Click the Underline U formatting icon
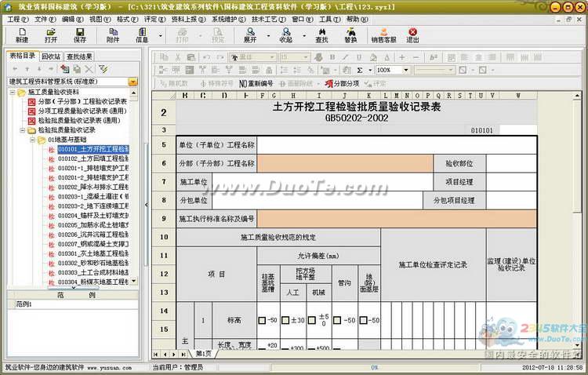 359,57
